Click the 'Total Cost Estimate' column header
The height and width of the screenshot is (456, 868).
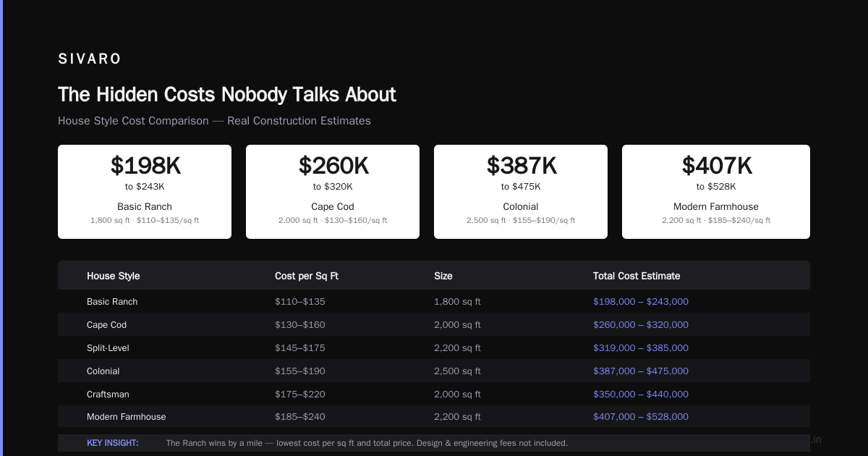pyautogui.click(x=637, y=276)
